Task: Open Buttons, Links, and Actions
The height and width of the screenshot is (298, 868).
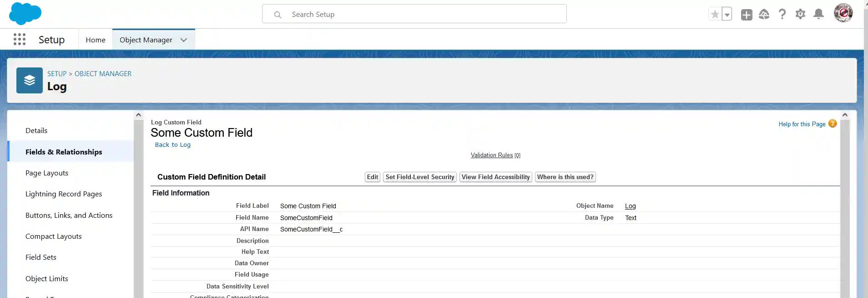Action: click(69, 216)
